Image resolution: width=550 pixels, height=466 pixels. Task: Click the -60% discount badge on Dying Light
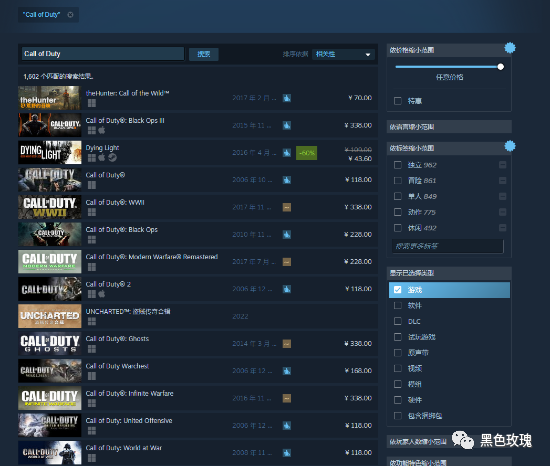306,153
